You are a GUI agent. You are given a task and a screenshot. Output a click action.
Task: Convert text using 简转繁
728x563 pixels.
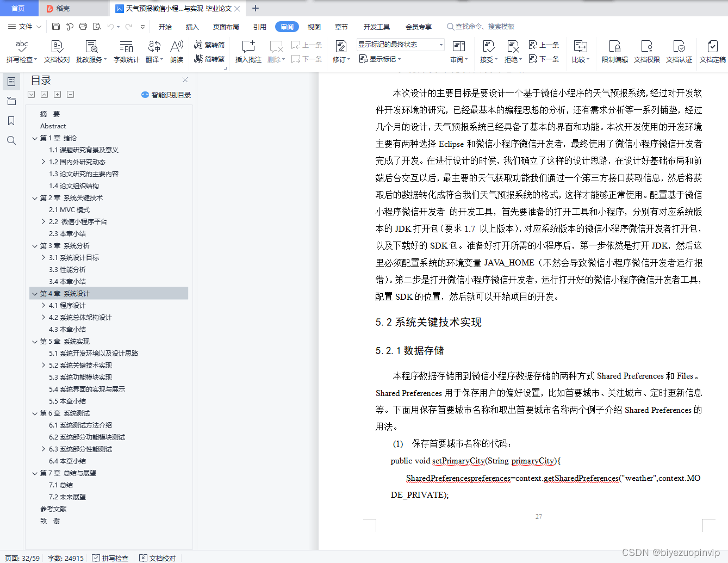pyautogui.click(x=209, y=59)
